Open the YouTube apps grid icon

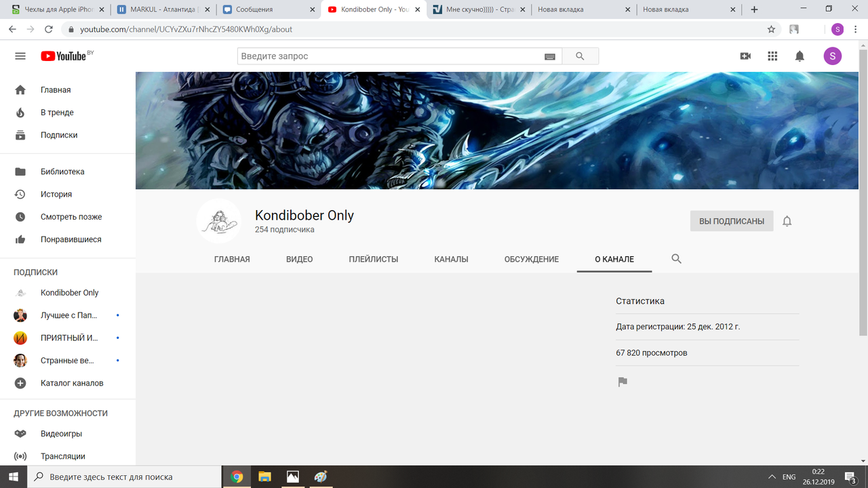tap(772, 56)
